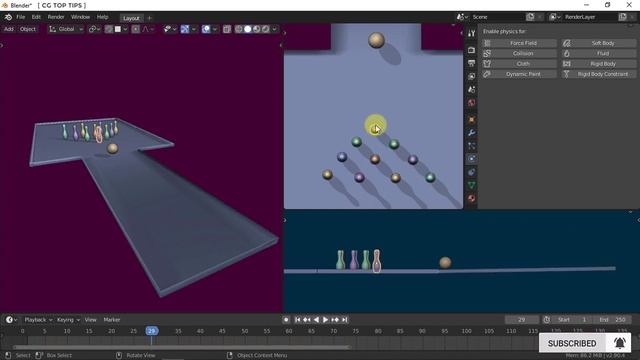Enable Dynamic Paint physics

[519, 74]
